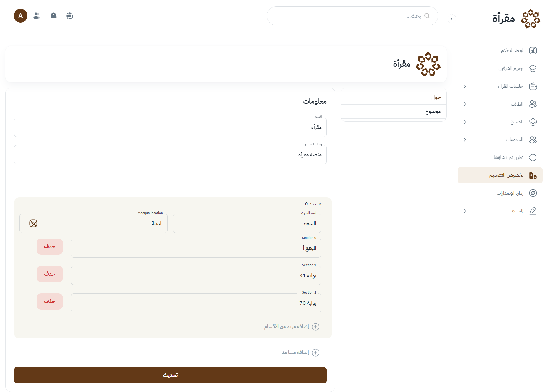Open the notifications bell
This screenshot has height=392, width=548.
[x=53, y=16]
